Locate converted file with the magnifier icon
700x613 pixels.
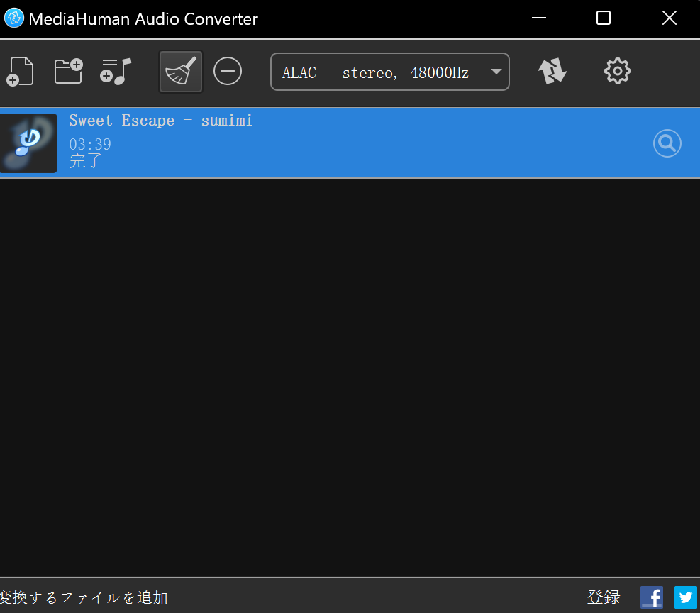667,143
